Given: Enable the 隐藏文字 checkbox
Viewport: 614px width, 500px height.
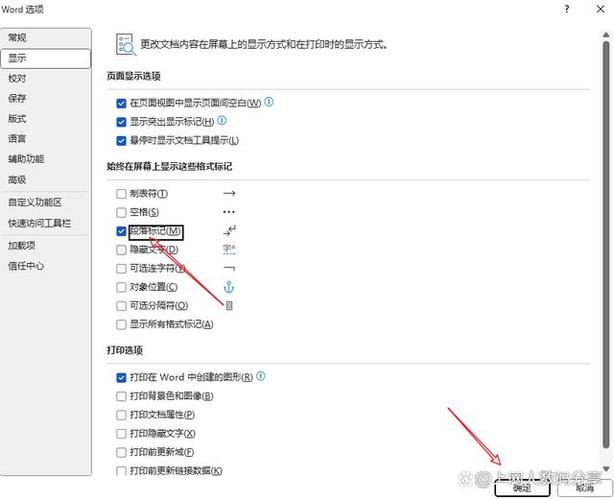Looking at the screenshot, I should 121,250.
